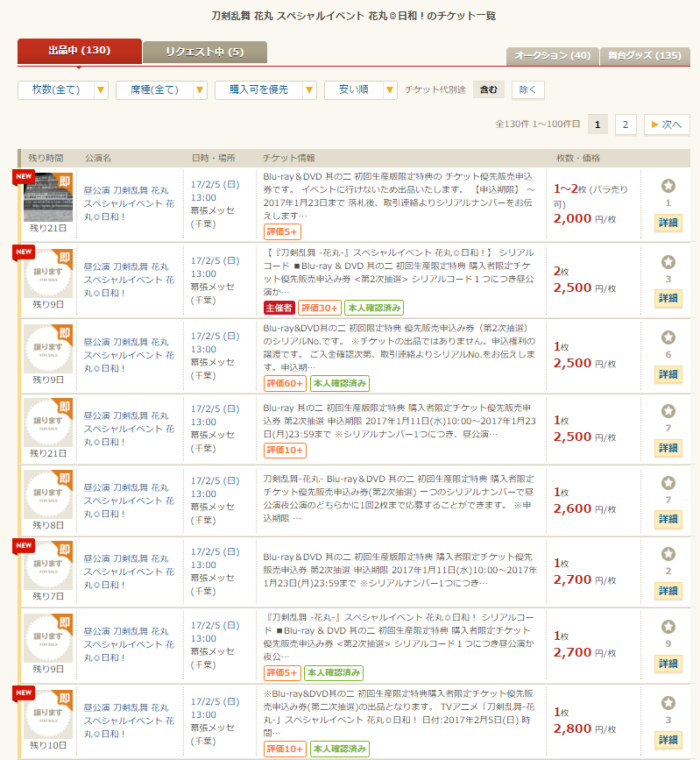Open the オークション (40) tab
The width and height of the screenshot is (700, 760).
(x=552, y=56)
